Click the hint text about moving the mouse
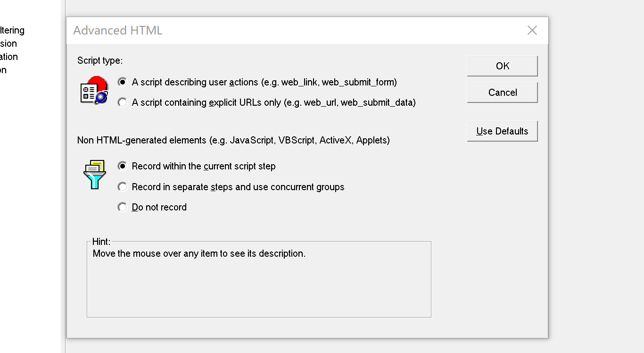Viewport: 644px width, 353px height. (199, 253)
